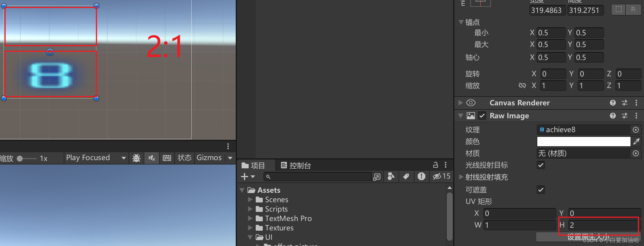The image size is (644, 246).
Task: Toggle keyboard shortcuts icon in Game toolbar
Action: point(167,158)
